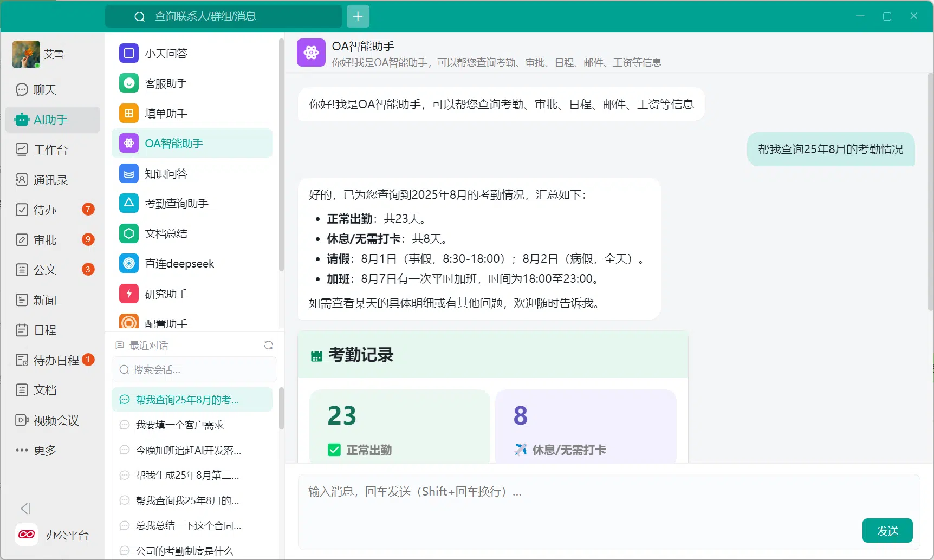Go to 公文 documents section
Image resolution: width=934 pixels, height=560 pixels.
[53, 269]
